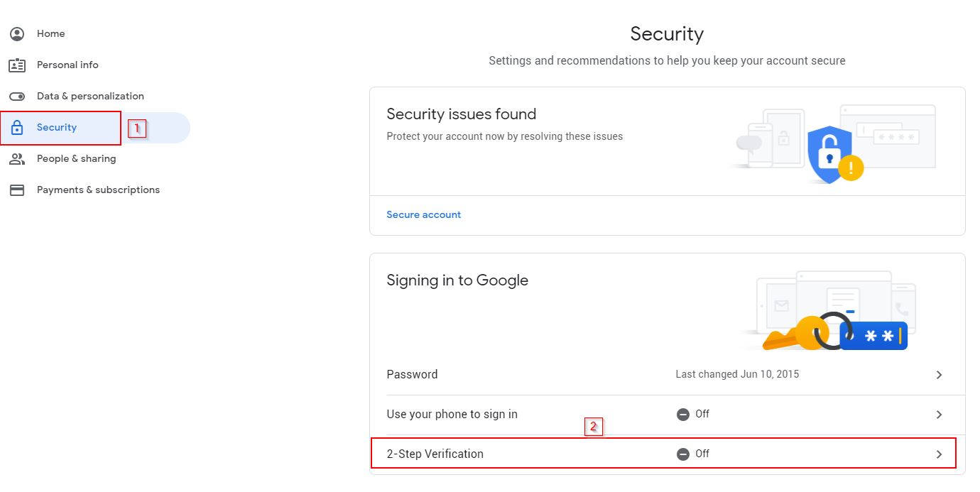Open Payments & subscriptions via its card icon

[x=16, y=190]
